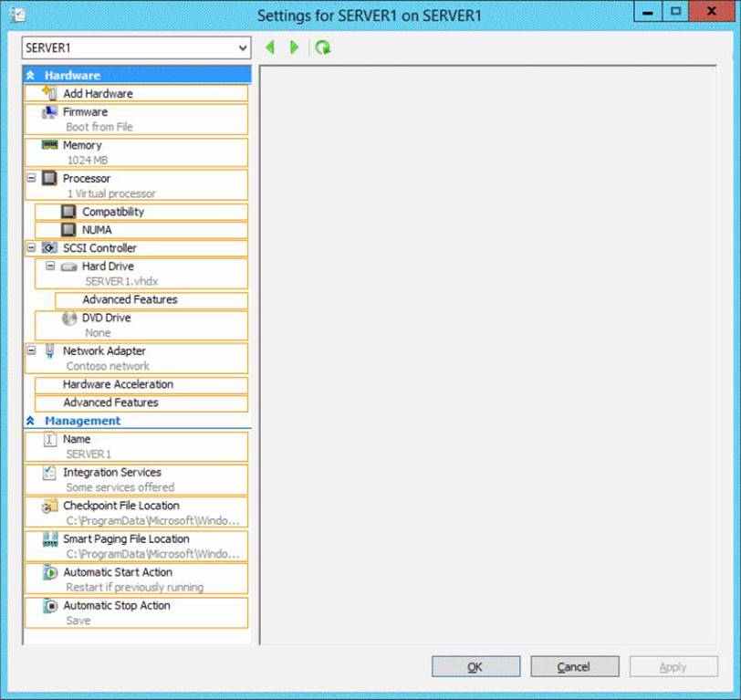Click the DVD Drive disc icon
741x700 pixels.
tap(69, 319)
